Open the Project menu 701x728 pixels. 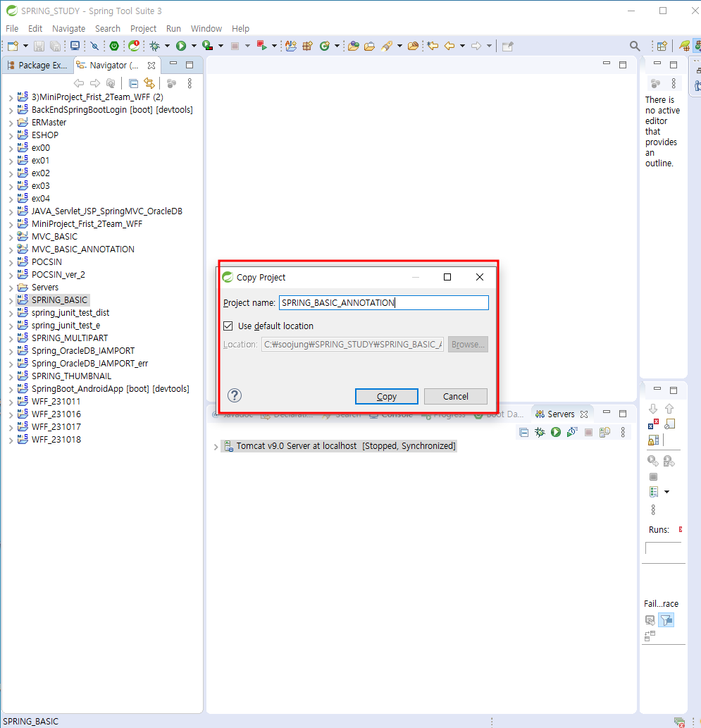[144, 28]
